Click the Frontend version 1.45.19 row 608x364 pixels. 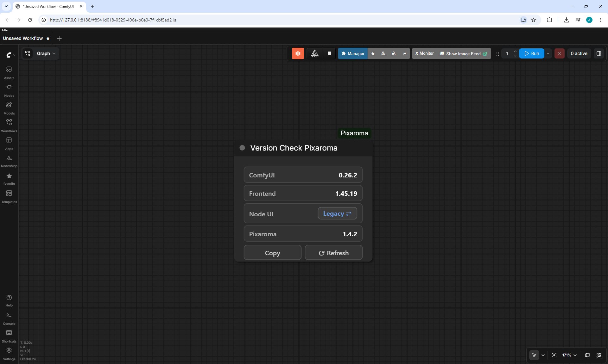(x=303, y=193)
